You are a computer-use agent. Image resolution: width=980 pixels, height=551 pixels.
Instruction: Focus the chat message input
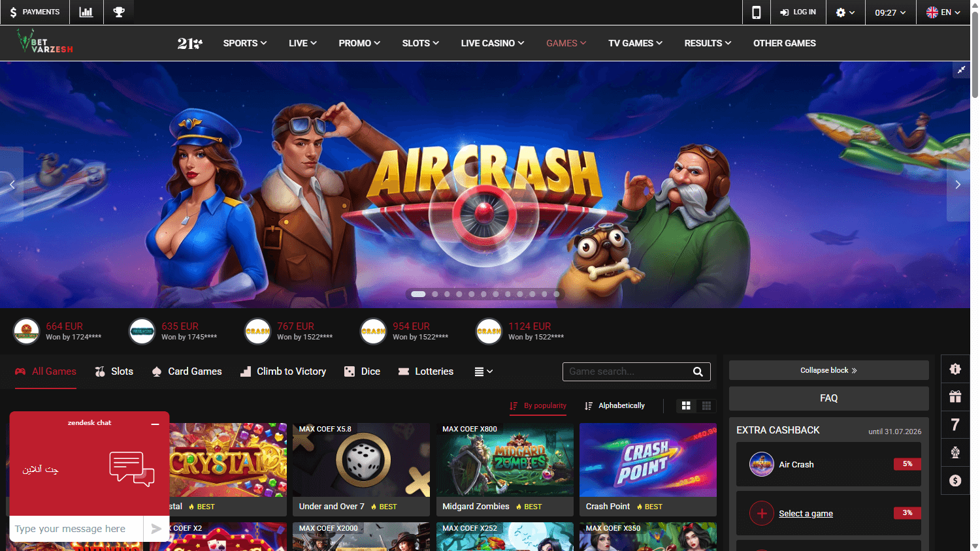[76, 529]
